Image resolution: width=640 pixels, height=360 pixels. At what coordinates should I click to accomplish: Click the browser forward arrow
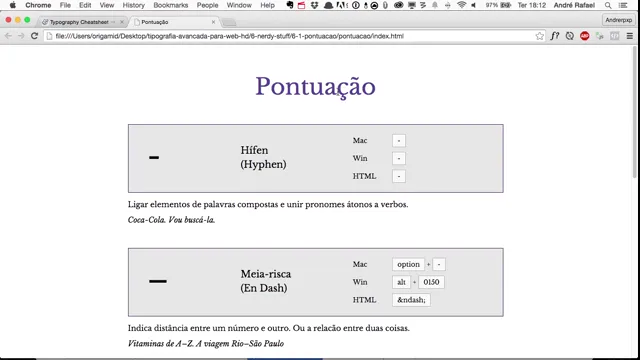coord(21,36)
